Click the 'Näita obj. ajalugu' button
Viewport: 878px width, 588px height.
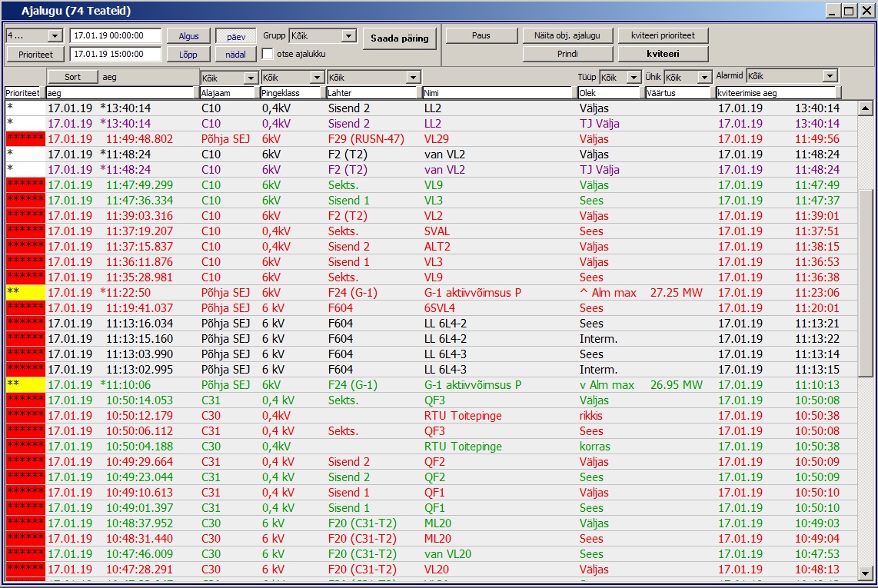pyautogui.click(x=567, y=36)
